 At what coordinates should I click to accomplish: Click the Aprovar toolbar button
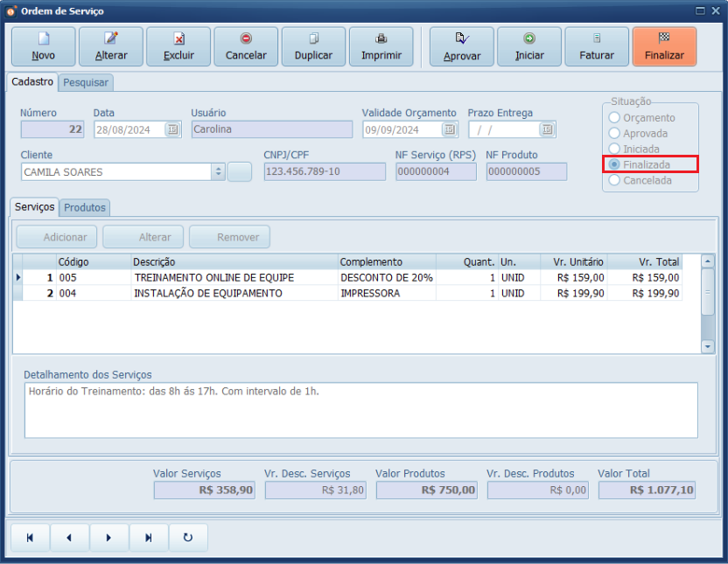[462, 46]
